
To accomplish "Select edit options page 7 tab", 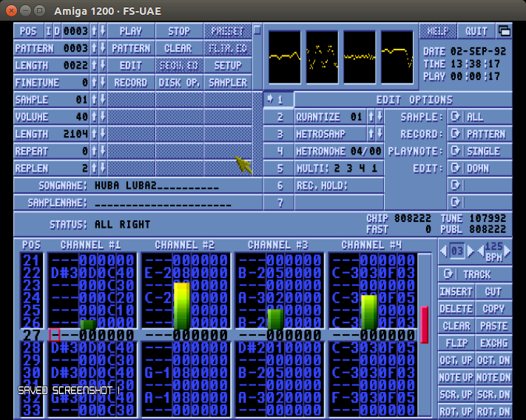I will (279, 203).
